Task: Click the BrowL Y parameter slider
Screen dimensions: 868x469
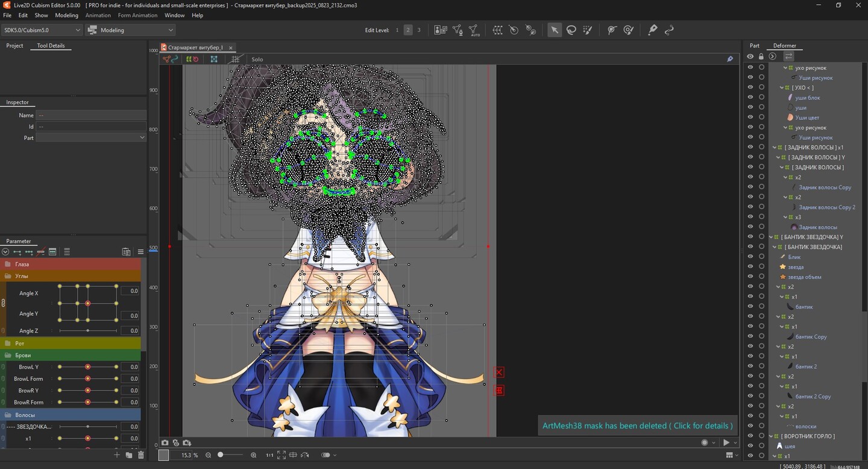Action: tap(88, 367)
